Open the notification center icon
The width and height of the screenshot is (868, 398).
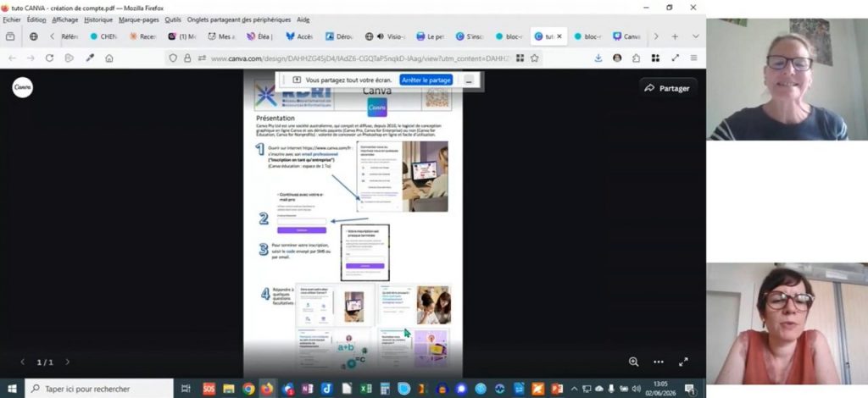pos(690,390)
